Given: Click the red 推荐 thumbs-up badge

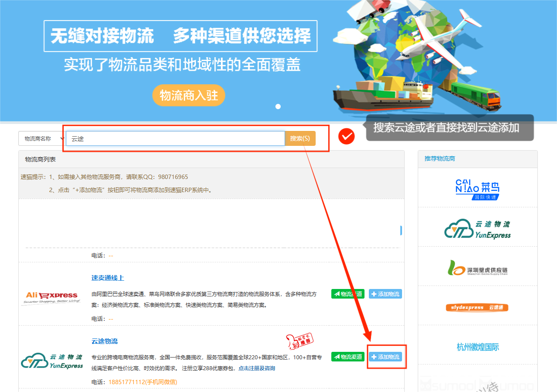Looking at the screenshot, I should click(x=300, y=340).
